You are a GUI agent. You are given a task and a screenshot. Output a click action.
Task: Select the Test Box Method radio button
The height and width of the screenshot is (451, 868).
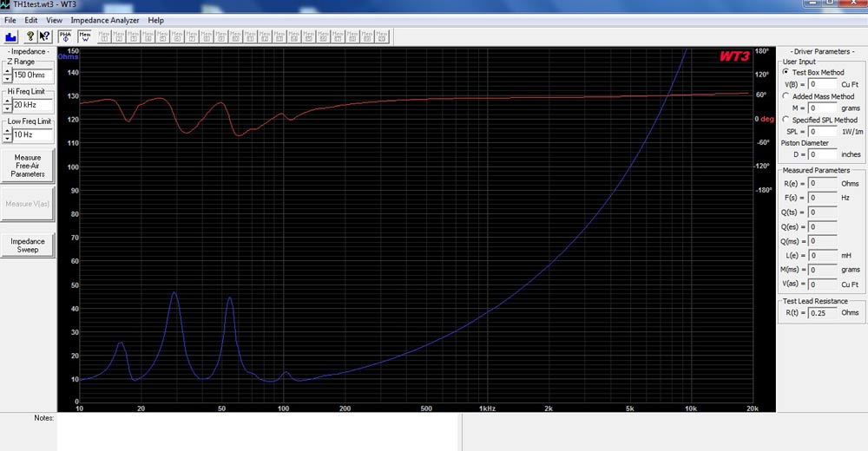tap(786, 72)
